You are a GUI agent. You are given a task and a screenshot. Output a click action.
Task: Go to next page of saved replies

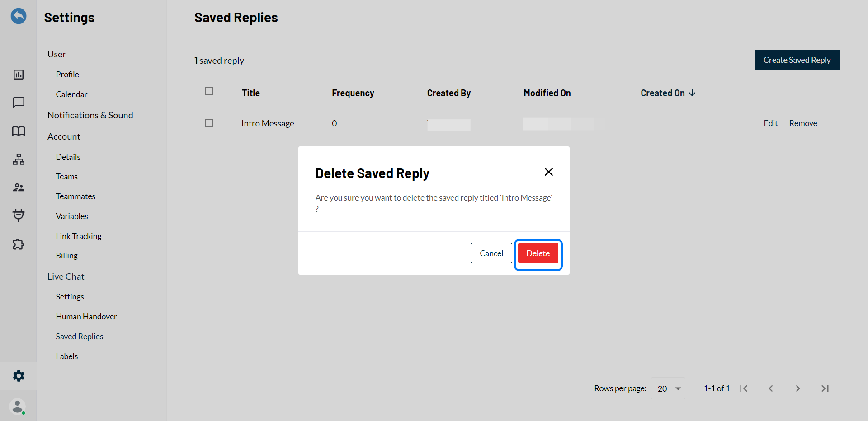point(798,388)
